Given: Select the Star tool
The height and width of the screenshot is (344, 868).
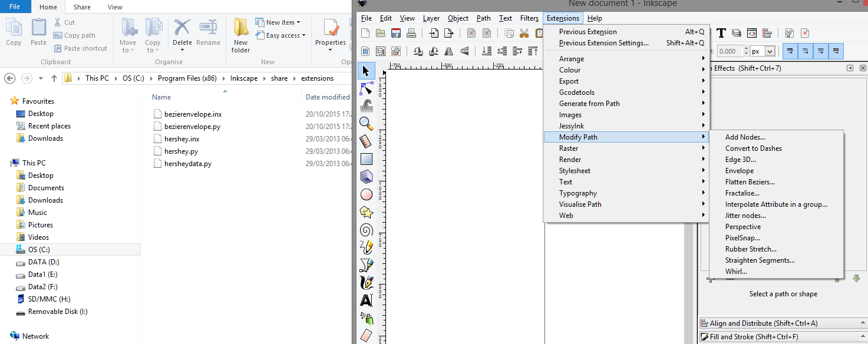Looking at the screenshot, I should (366, 211).
